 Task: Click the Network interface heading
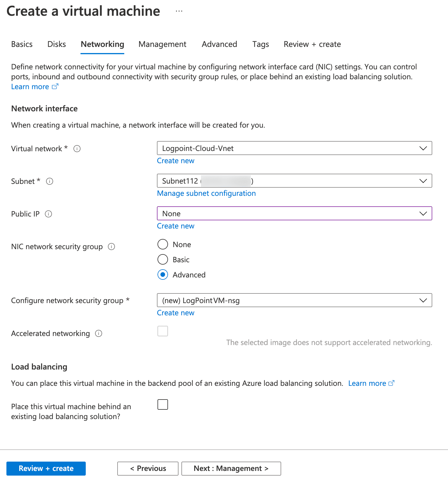(x=44, y=109)
